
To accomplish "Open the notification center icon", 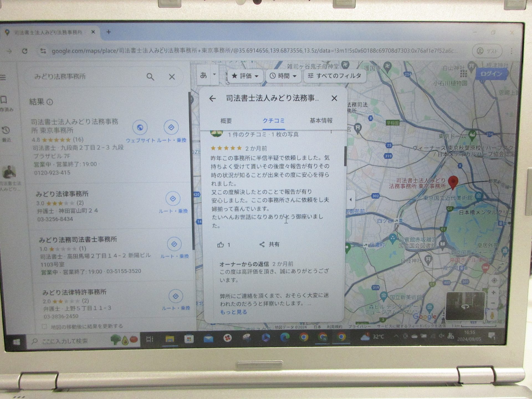I will click(492, 336).
